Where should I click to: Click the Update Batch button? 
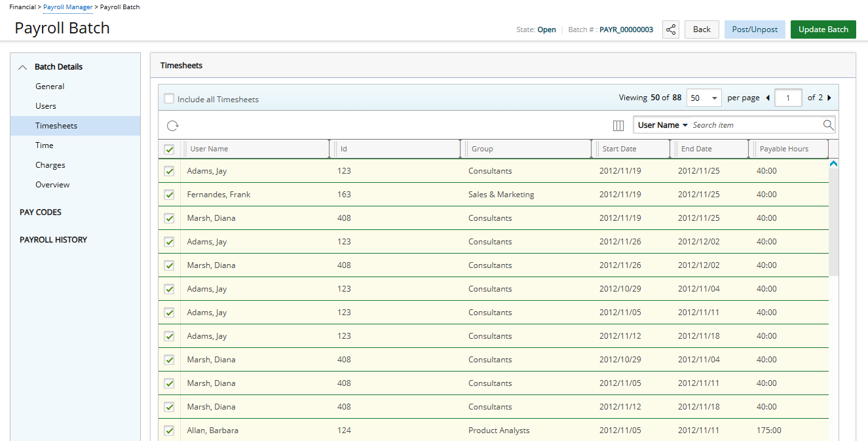point(823,29)
